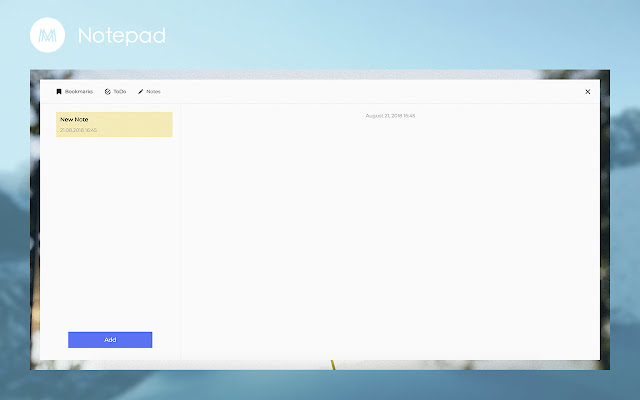The width and height of the screenshot is (640, 400).
Task: Click the August 21, 2018 16:45 timestamp
Action: [x=390, y=116]
